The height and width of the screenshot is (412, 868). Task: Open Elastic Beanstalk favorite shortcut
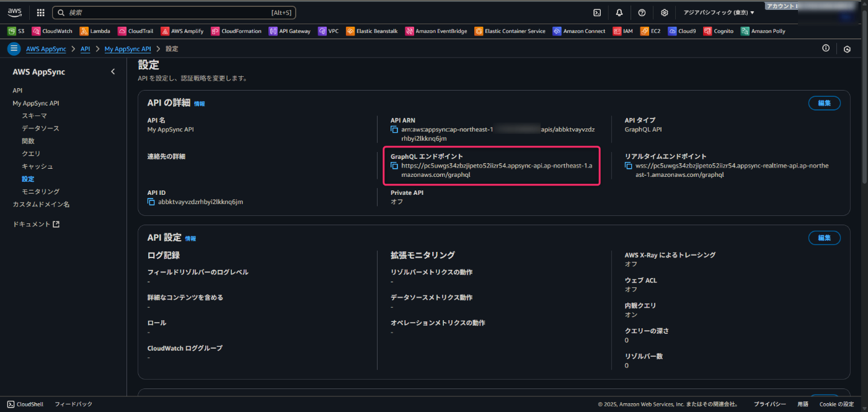click(373, 31)
